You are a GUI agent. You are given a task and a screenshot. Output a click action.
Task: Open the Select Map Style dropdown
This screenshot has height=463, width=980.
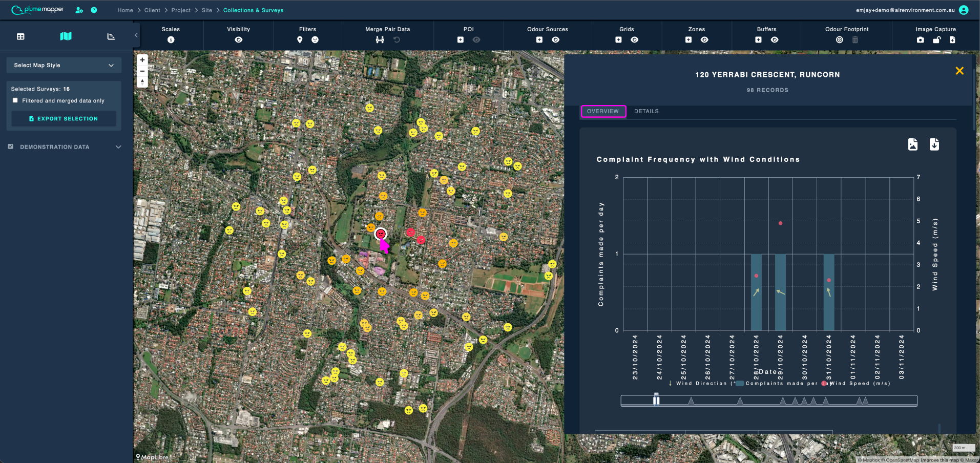(x=64, y=65)
